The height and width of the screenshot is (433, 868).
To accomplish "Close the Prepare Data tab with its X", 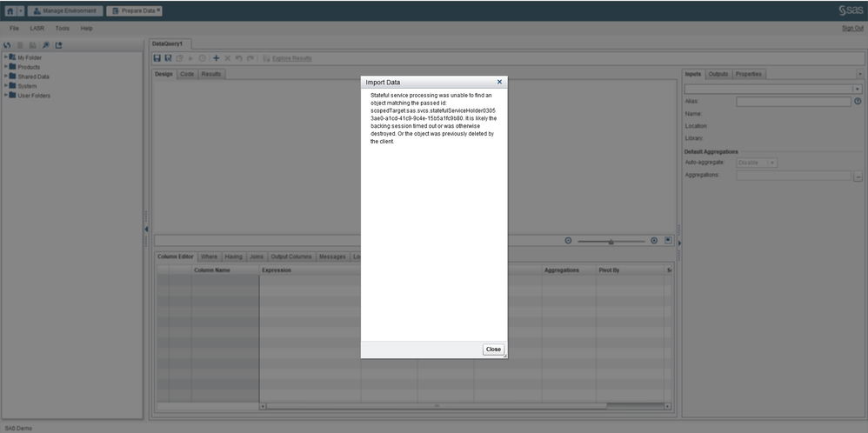I will coord(158,10).
